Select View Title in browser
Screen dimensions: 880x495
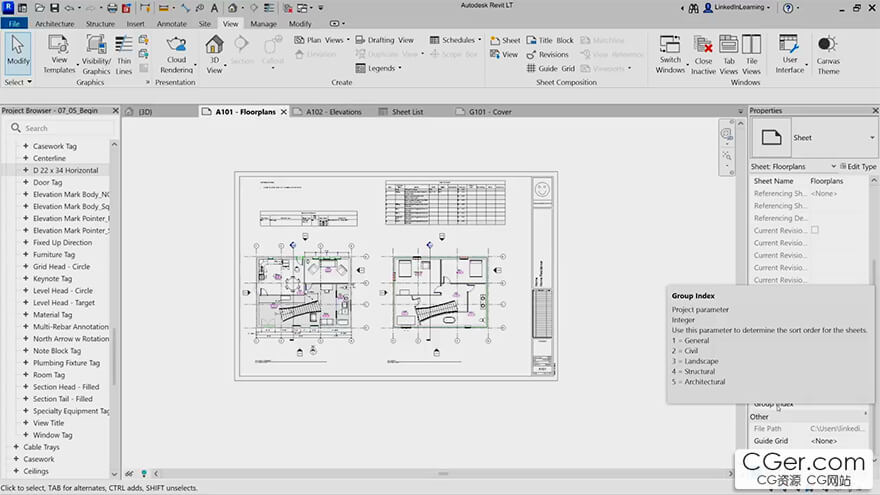point(48,423)
